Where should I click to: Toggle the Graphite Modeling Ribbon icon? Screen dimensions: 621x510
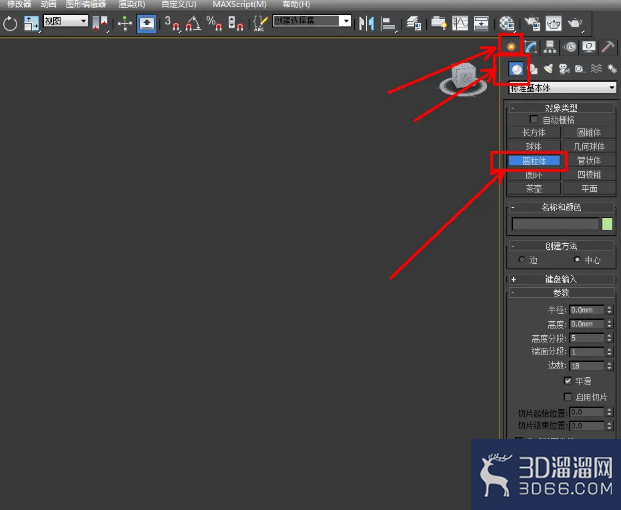pyautogui.click(x=438, y=23)
